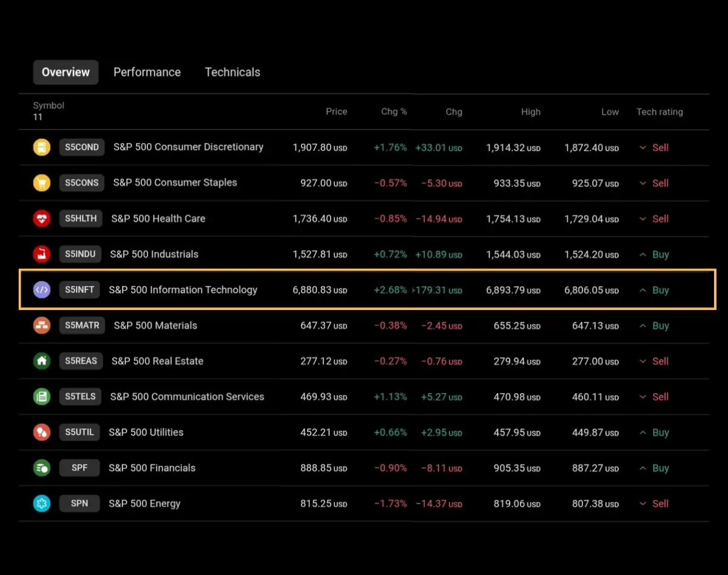Open S&P 500 Financials link
The image size is (728, 575).
pos(152,468)
